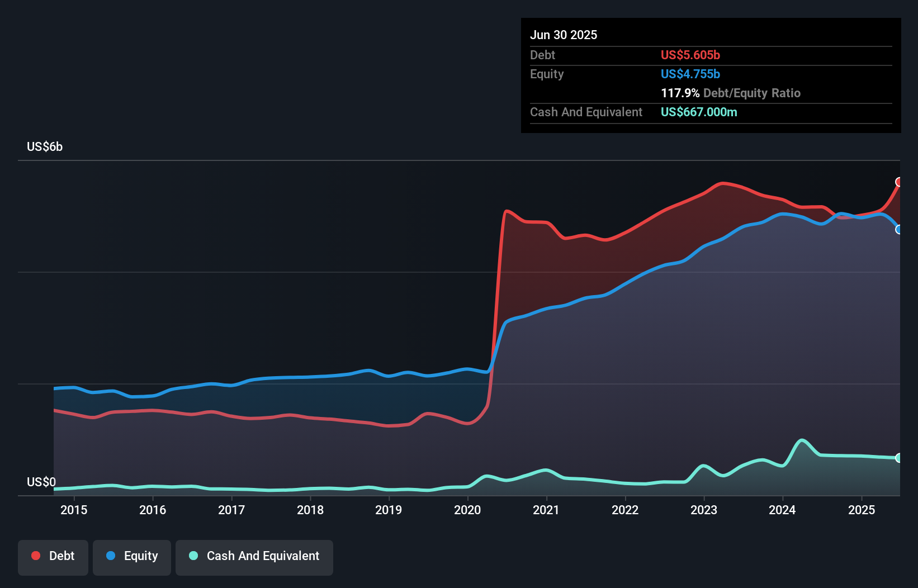The image size is (918, 588).
Task: Click the 2017 x-axis label
Action: (231, 510)
